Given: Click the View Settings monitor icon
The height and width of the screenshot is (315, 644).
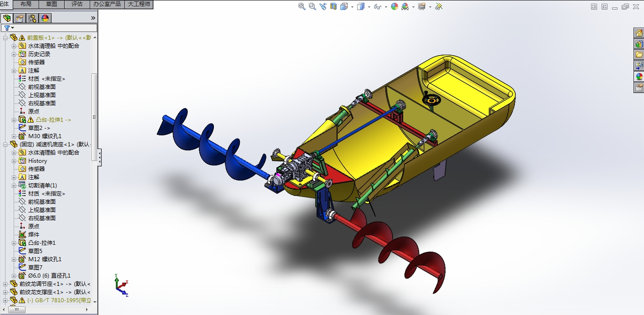Looking at the screenshot, I should [x=422, y=6].
